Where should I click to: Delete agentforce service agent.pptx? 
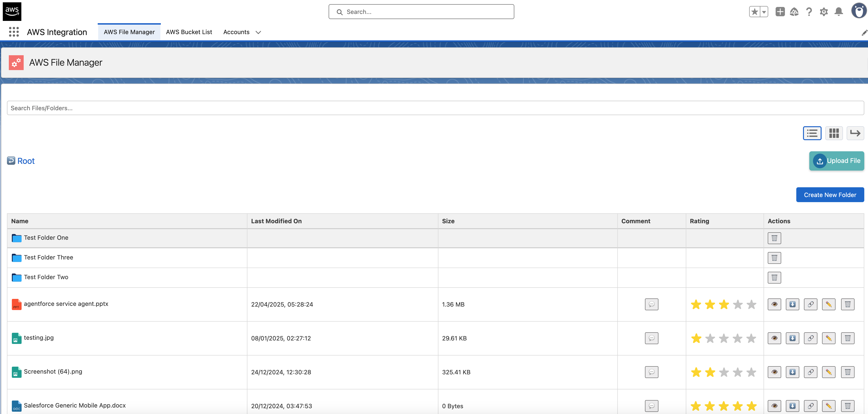coord(848,304)
